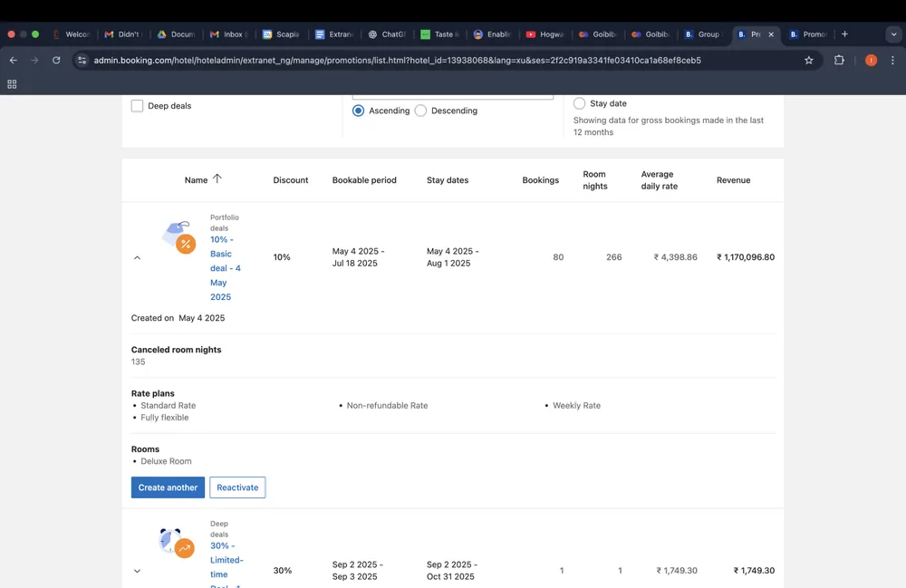This screenshot has height=588, width=906.
Task: Select Descending sort order
Action: [x=420, y=111]
